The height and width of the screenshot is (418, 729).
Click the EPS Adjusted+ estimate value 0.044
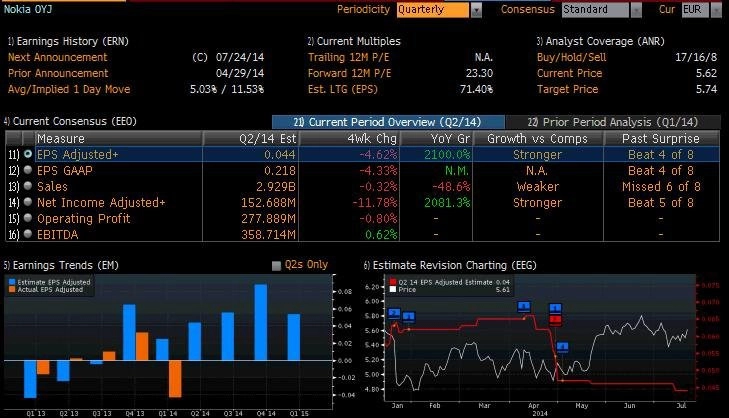[280, 154]
